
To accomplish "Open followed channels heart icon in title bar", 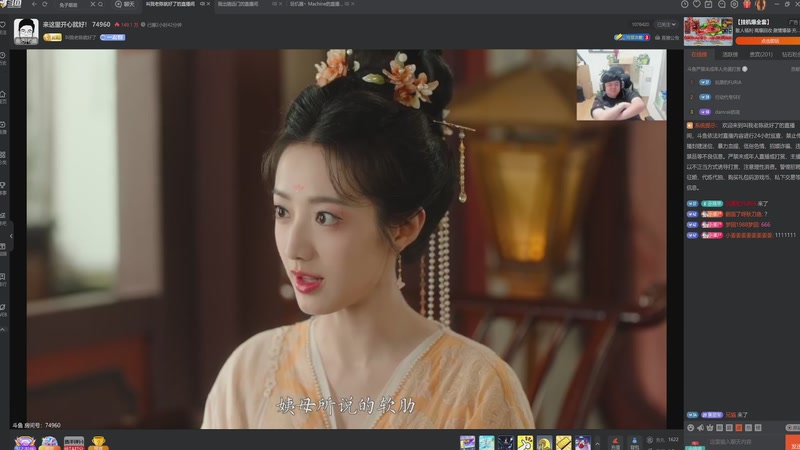I will click(x=697, y=4).
